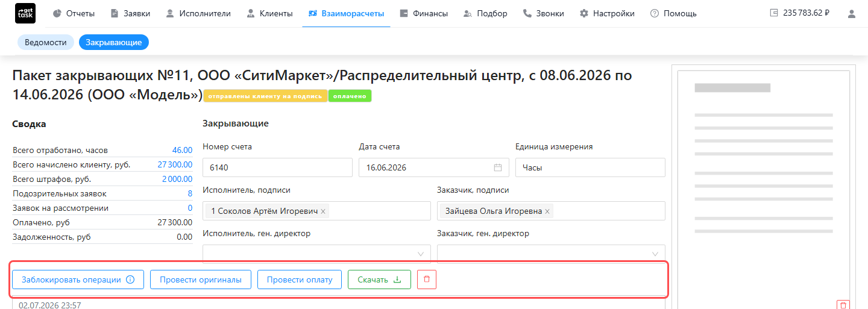Click the green оплачено badge
The width and height of the screenshot is (868, 309).
click(x=350, y=96)
